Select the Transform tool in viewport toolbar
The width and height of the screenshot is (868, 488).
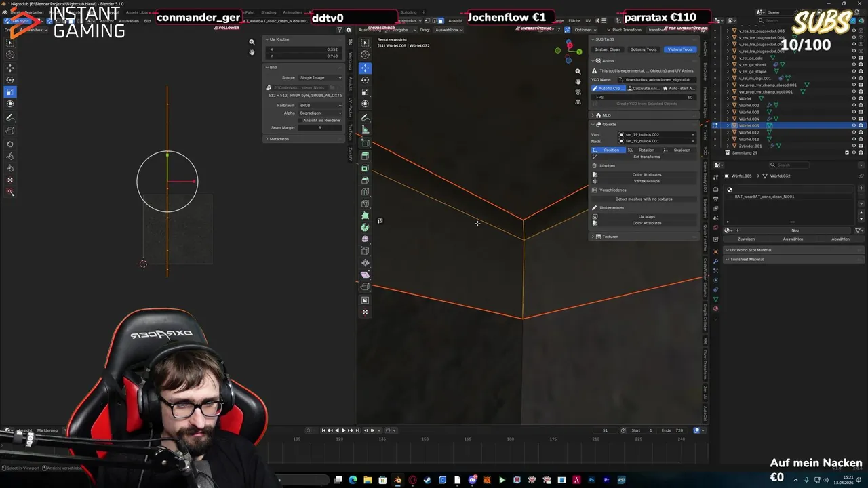point(365,104)
